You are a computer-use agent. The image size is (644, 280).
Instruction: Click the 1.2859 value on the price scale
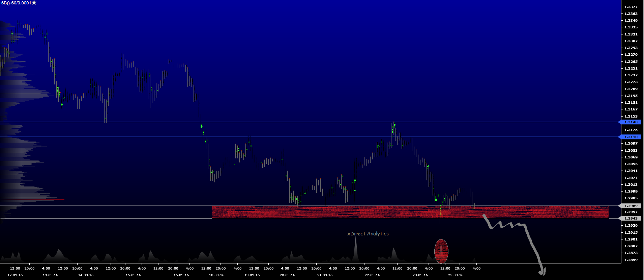pos(631,260)
